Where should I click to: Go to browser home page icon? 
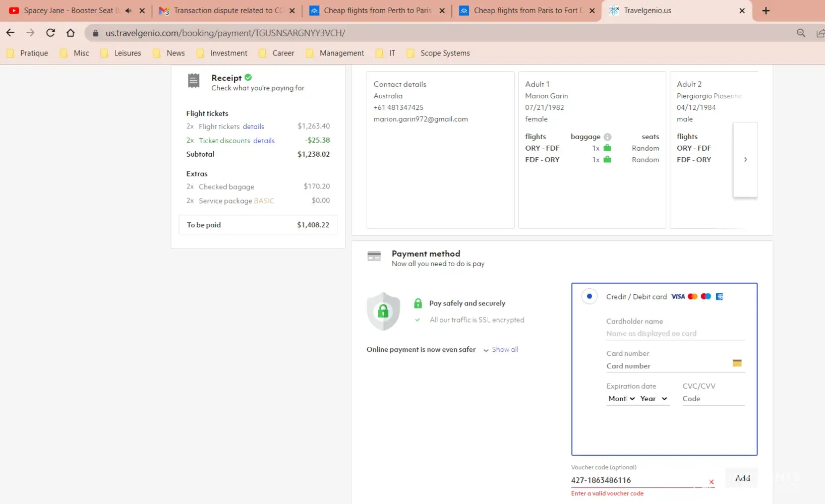coord(71,33)
